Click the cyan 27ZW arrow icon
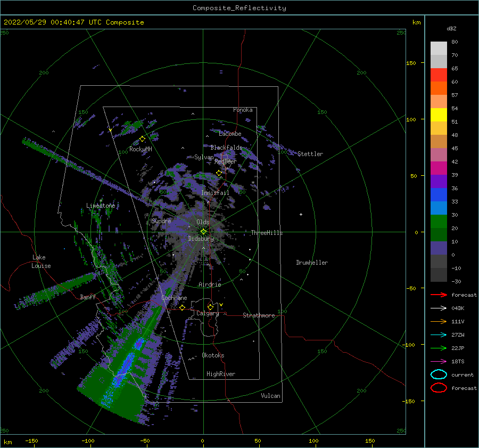479x448 pixels. coord(439,335)
